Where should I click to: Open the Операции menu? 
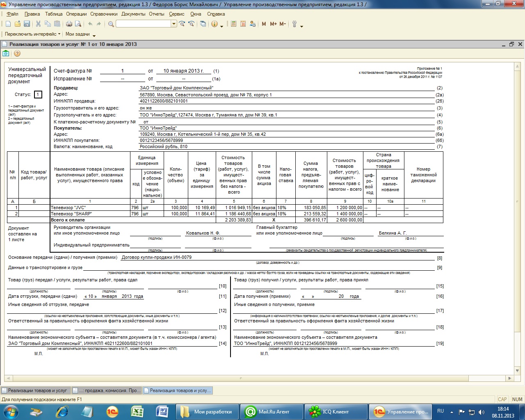click(76, 14)
